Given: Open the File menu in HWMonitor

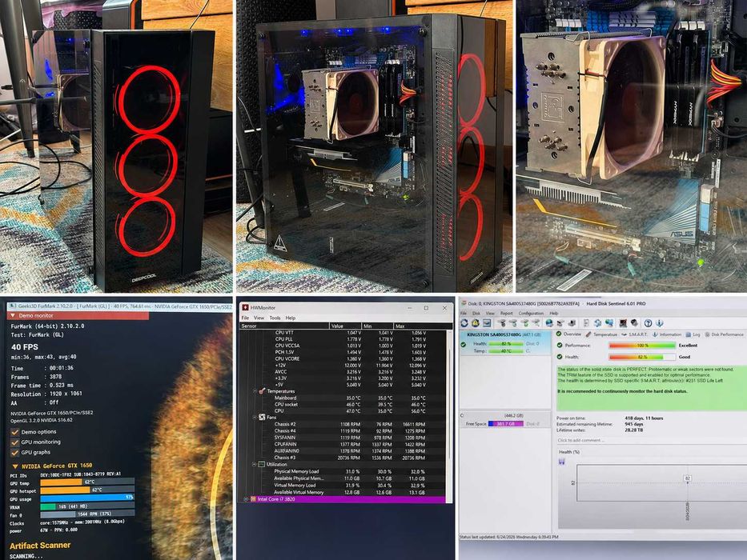Looking at the screenshot, I should (245, 318).
